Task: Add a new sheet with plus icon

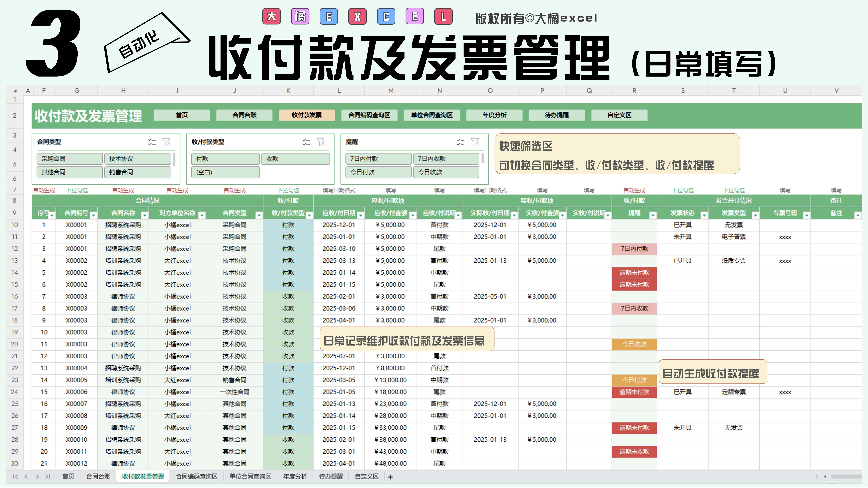Action: point(390,477)
